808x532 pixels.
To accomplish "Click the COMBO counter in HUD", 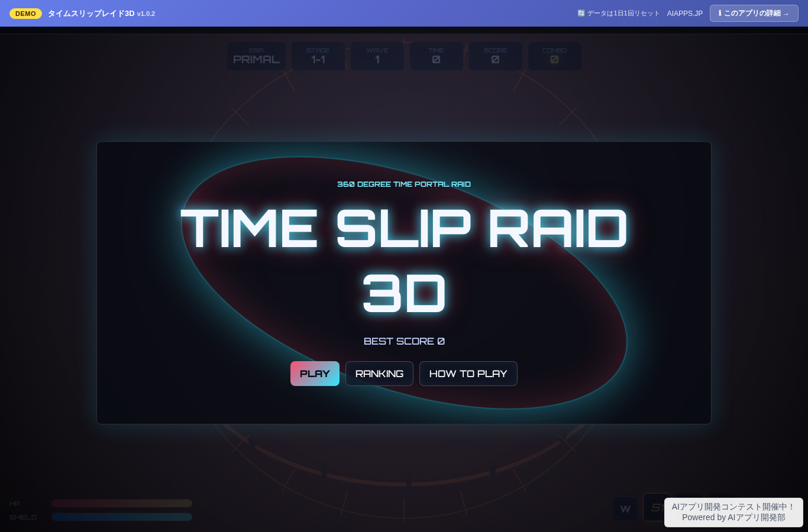I will point(555,56).
